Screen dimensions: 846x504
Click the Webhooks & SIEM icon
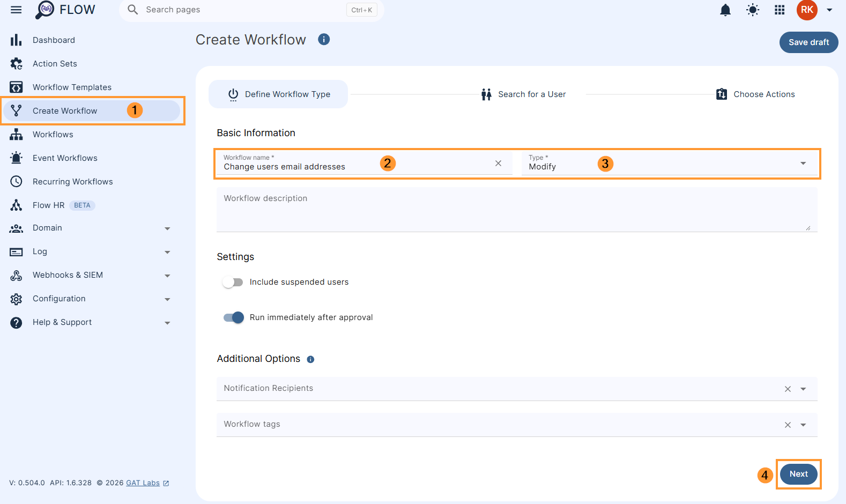(16, 276)
